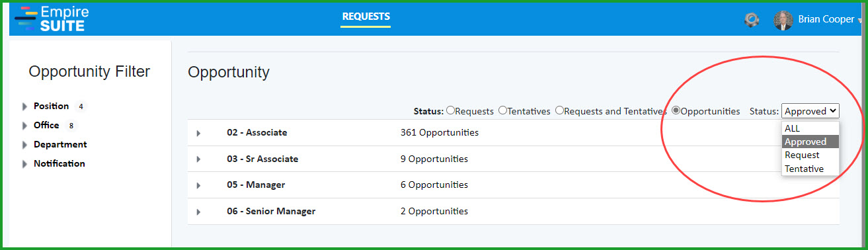Open the Brian Cooper user menu arrow
Image resolution: width=868 pixels, height=250 pixels.
pos(860,21)
